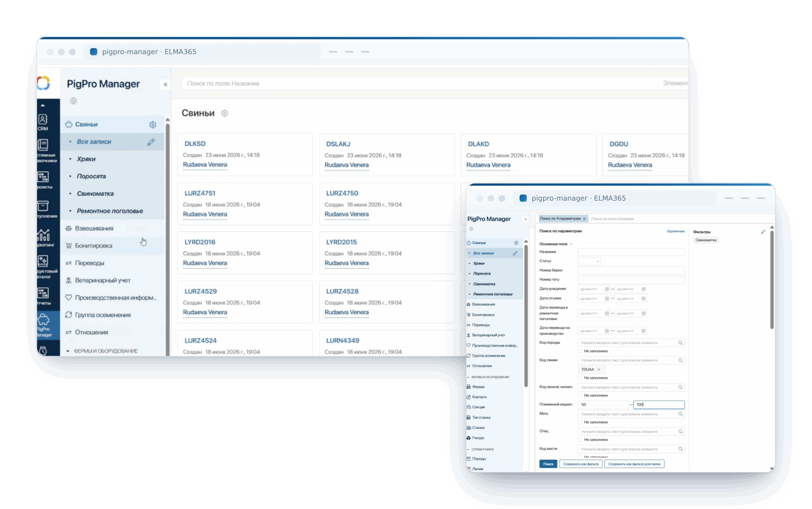Click the Номер бирки input field
This screenshot has width=812, height=509.
click(631, 270)
